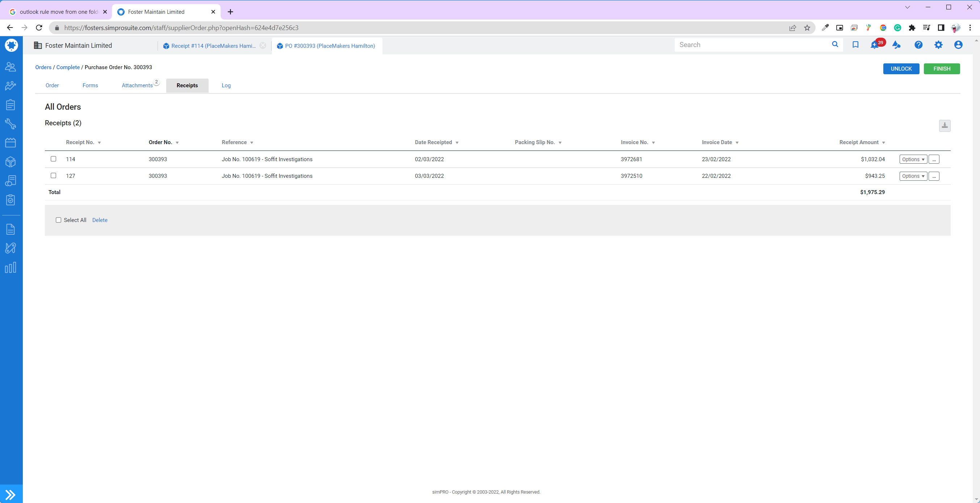Image resolution: width=980 pixels, height=503 pixels.
Task: Switch to the Forms tab
Action: pyautogui.click(x=90, y=85)
